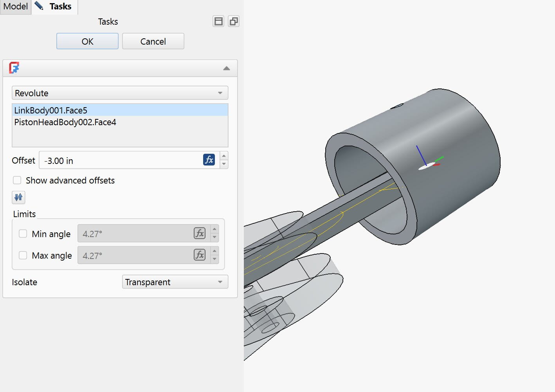
Task: Click the FreeCAD joint icon in panel header
Action: click(x=14, y=68)
